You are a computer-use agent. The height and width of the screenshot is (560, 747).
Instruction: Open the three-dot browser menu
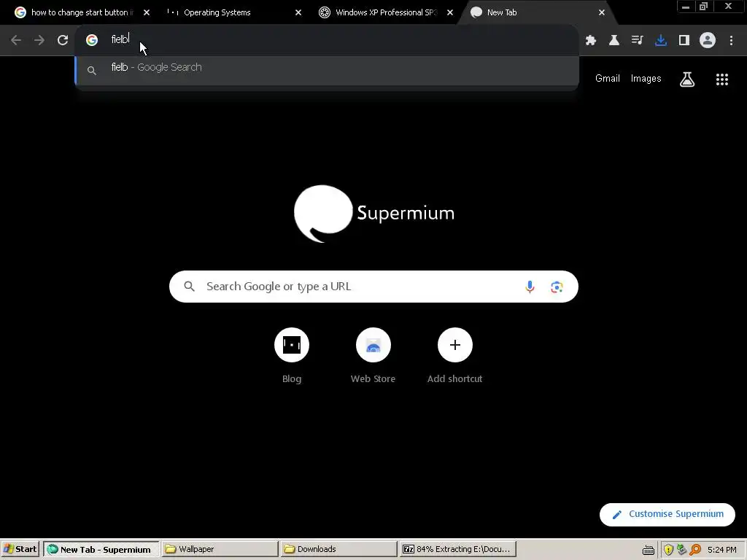point(731,41)
